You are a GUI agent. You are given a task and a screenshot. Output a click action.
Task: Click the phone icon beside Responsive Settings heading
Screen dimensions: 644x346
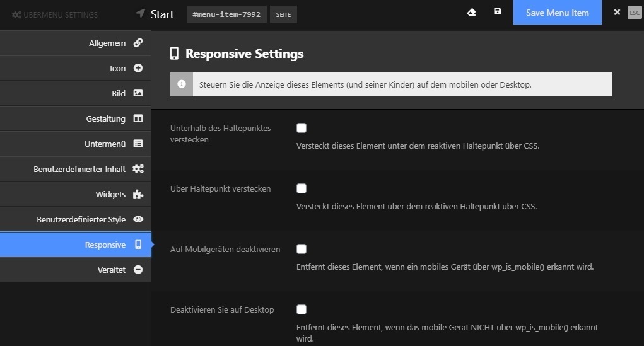point(174,54)
